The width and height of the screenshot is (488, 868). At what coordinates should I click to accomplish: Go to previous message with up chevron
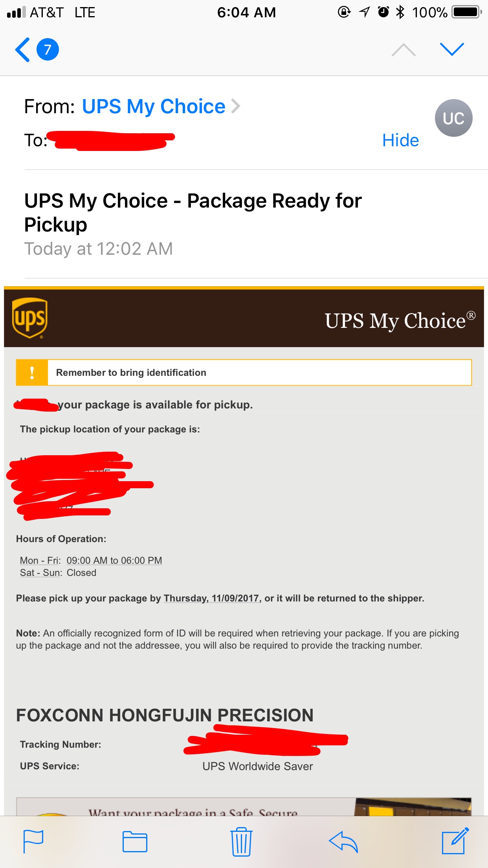point(404,50)
